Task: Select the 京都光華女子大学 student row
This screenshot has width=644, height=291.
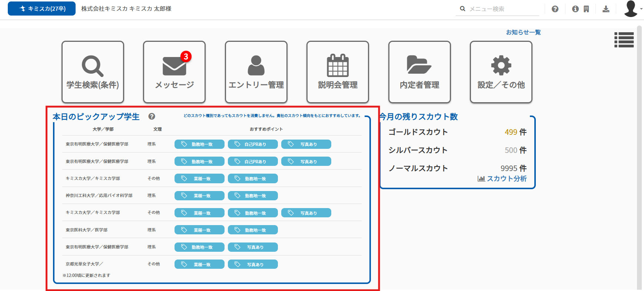Action: pyautogui.click(x=84, y=264)
